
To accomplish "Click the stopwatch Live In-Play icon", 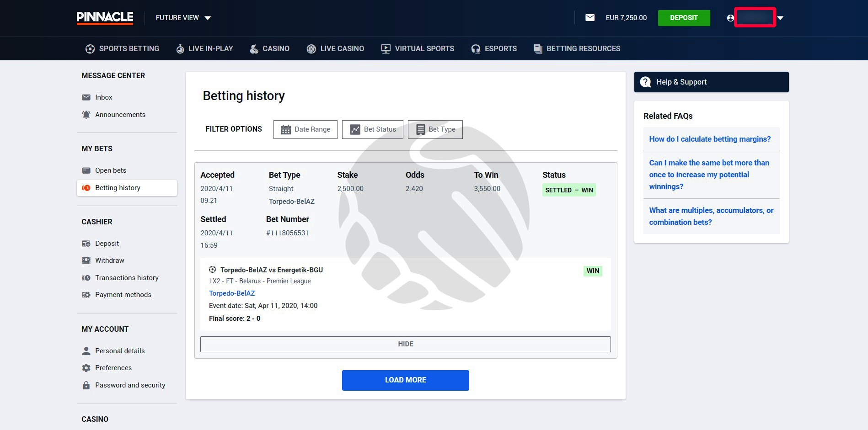I will pyautogui.click(x=180, y=49).
